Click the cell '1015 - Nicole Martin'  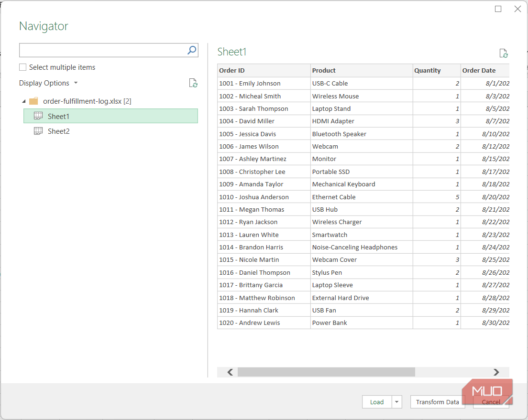(264, 259)
